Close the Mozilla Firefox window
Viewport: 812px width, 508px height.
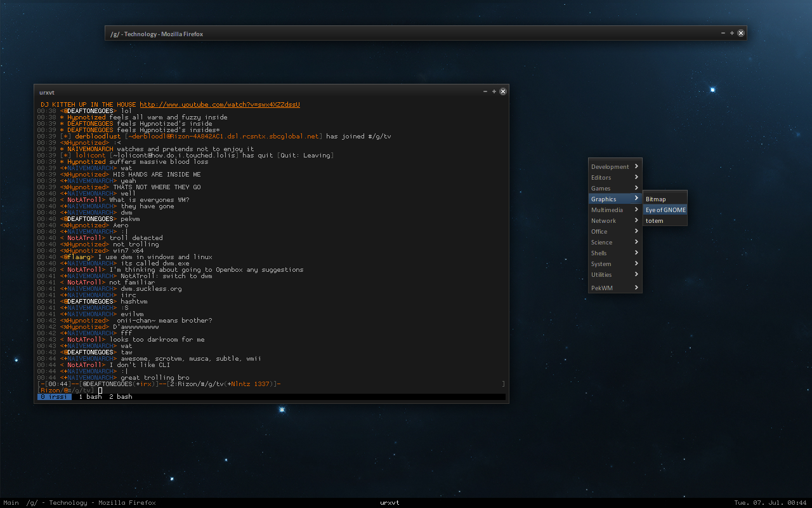point(741,33)
